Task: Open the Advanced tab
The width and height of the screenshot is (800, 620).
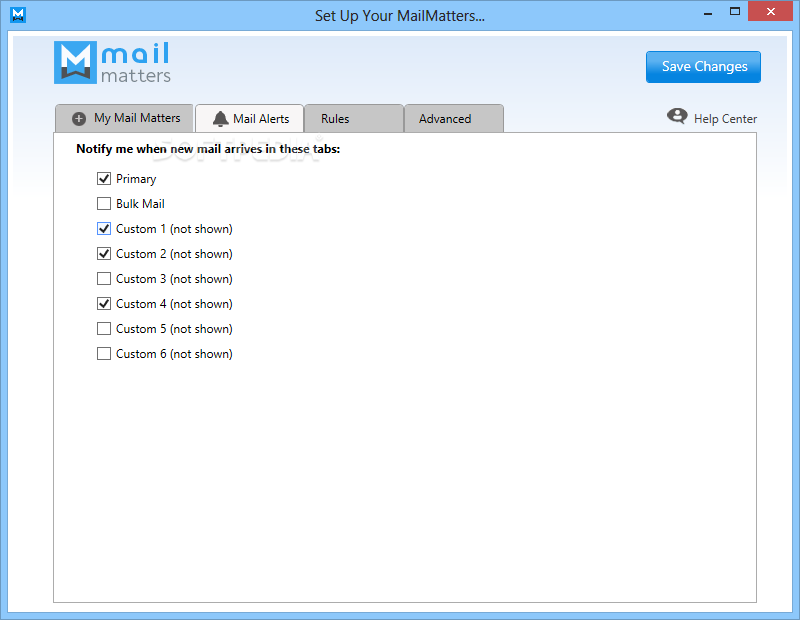Action: click(454, 118)
